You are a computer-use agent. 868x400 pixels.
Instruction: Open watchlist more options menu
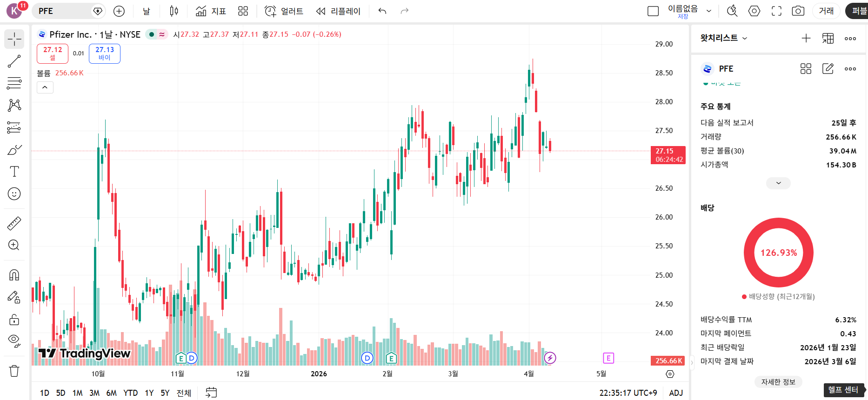tap(850, 38)
